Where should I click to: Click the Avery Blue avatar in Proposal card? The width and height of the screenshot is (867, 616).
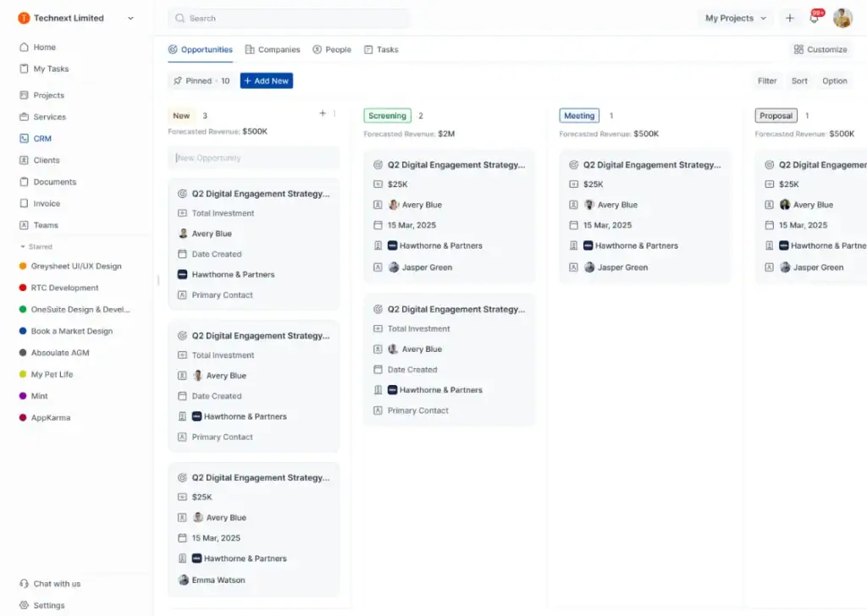tap(785, 205)
